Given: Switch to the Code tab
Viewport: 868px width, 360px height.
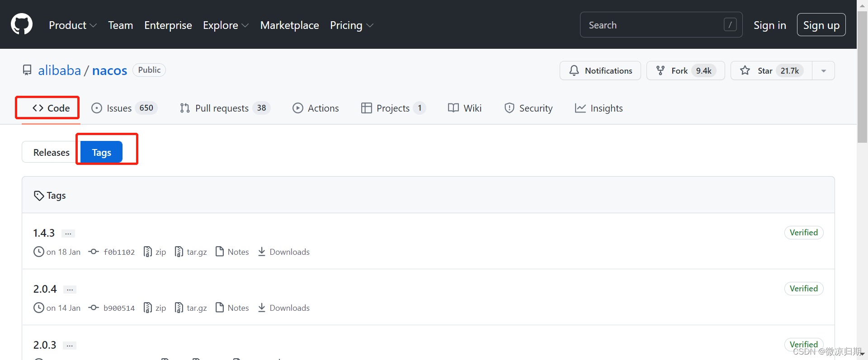Looking at the screenshot, I should (x=51, y=108).
